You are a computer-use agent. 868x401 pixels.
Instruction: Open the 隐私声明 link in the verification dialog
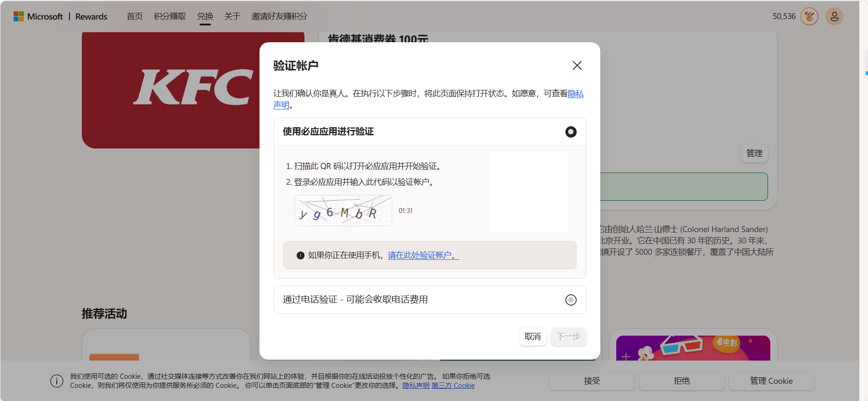click(x=575, y=94)
